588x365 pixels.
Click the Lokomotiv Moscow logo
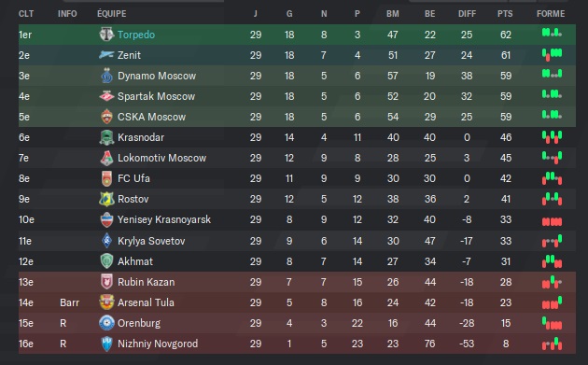106,158
